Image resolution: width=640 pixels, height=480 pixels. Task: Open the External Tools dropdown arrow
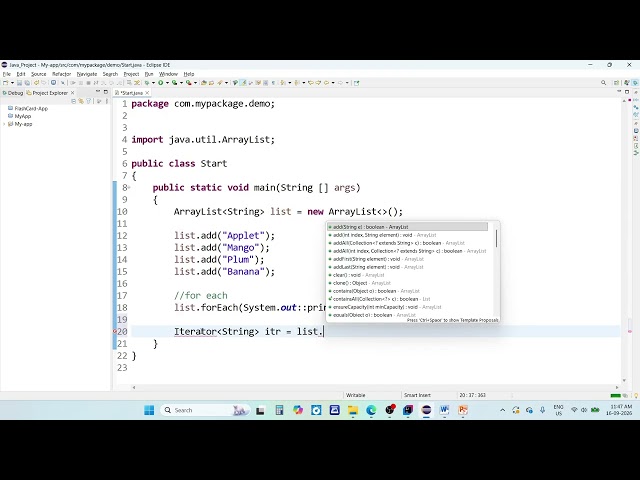point(195,83)
